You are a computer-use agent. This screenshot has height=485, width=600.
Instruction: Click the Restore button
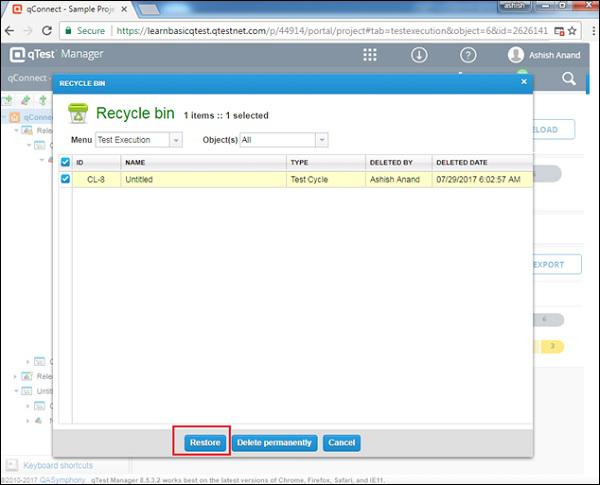(205, 443)
